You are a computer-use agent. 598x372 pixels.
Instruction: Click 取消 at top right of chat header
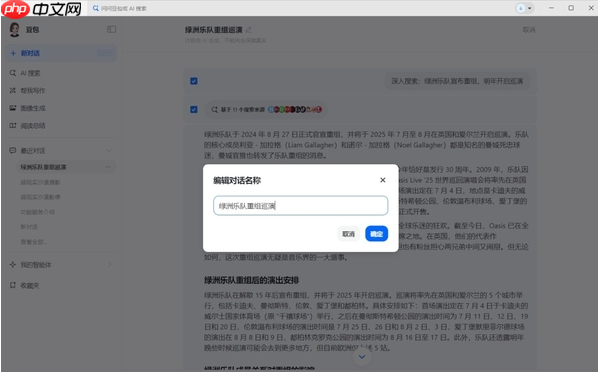(529, 30)
